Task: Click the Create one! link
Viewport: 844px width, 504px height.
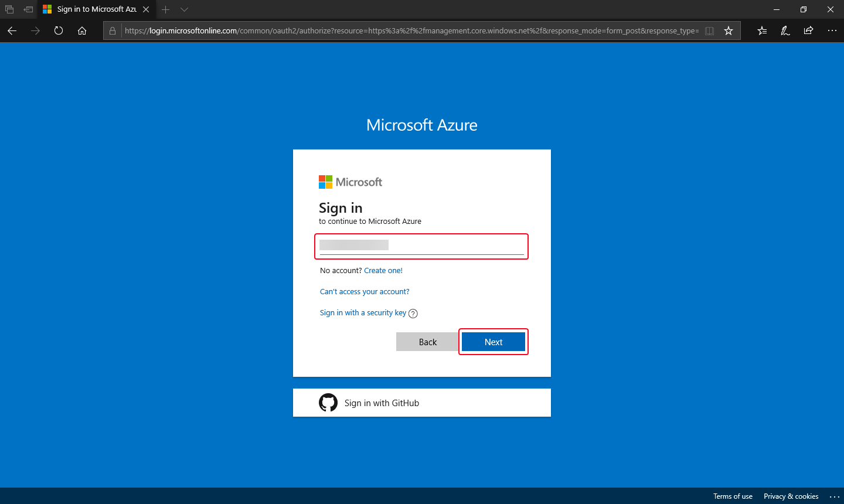Action: (x=383, y=270)
